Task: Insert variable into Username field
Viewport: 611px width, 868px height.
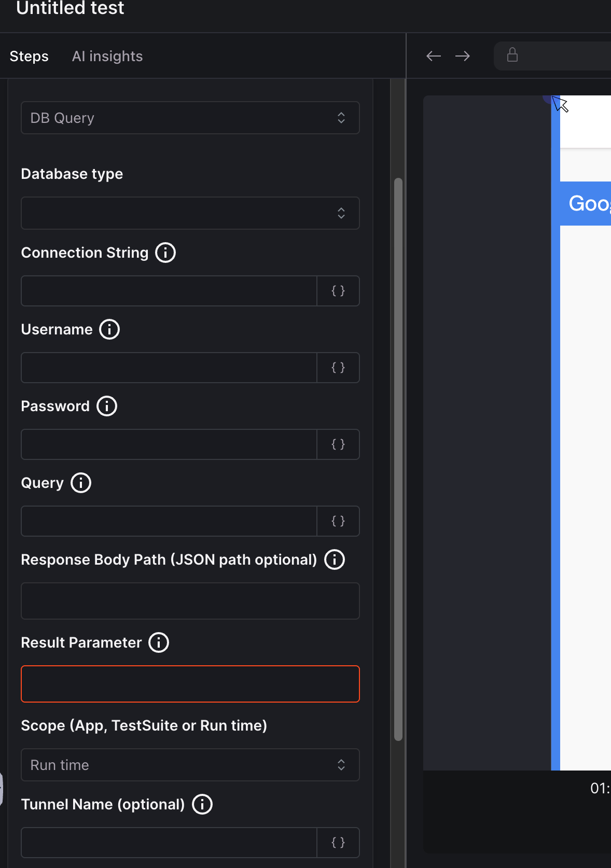Action: pos(338,368)
